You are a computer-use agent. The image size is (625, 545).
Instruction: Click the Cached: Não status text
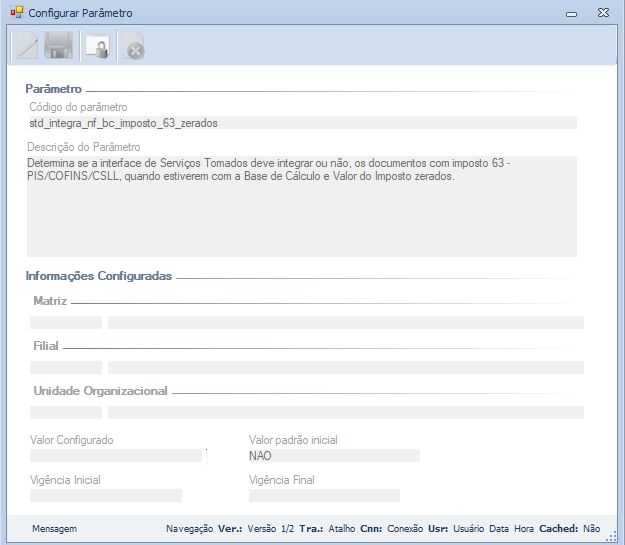click(569, 529)
